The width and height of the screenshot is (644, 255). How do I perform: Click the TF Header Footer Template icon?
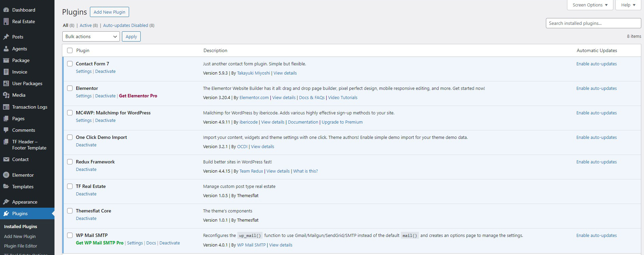[x=6, y=142]
